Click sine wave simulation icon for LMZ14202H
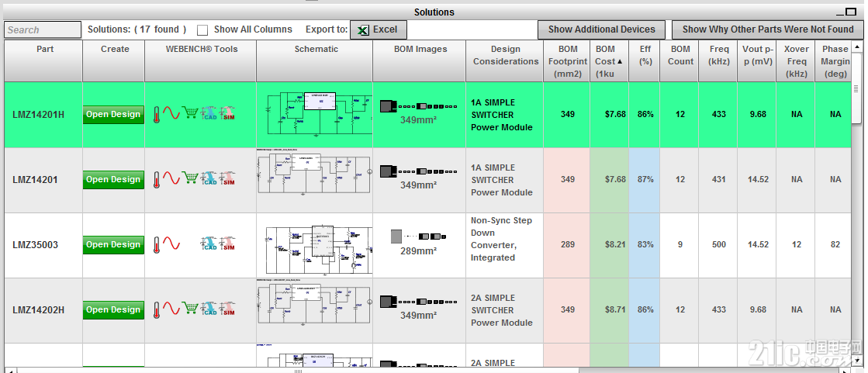The height and width of the screenshot is (373, 868). click(171, 309)
